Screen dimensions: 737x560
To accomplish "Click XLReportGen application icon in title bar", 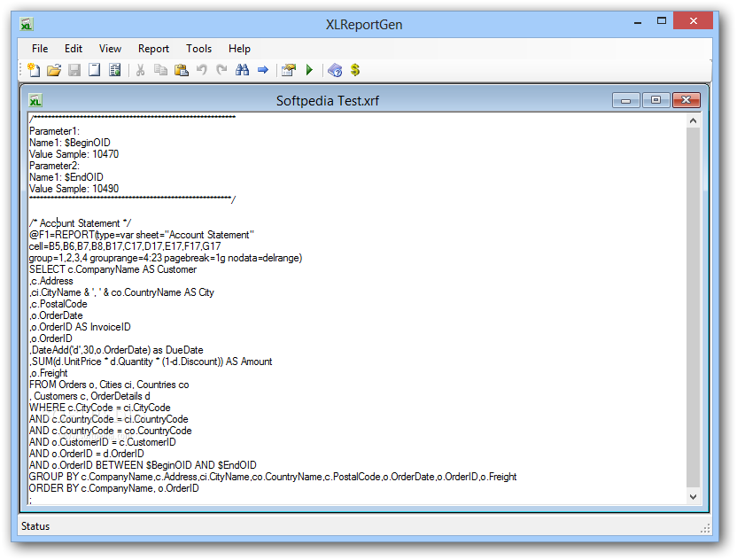I will (x=27, y=24).
